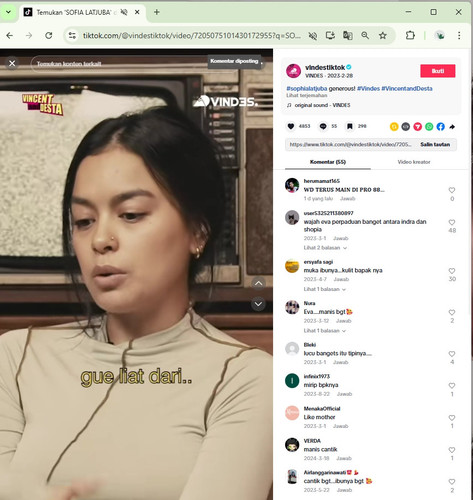Show the caption translation via Lihat terjemahan

pos(307,95)
